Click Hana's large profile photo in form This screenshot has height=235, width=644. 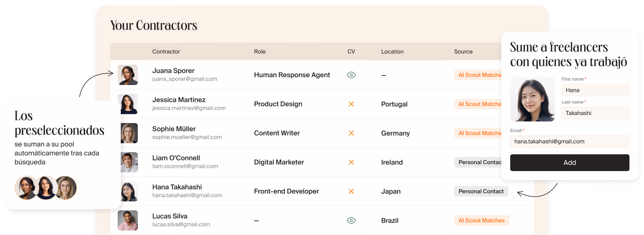pos(532,99)
